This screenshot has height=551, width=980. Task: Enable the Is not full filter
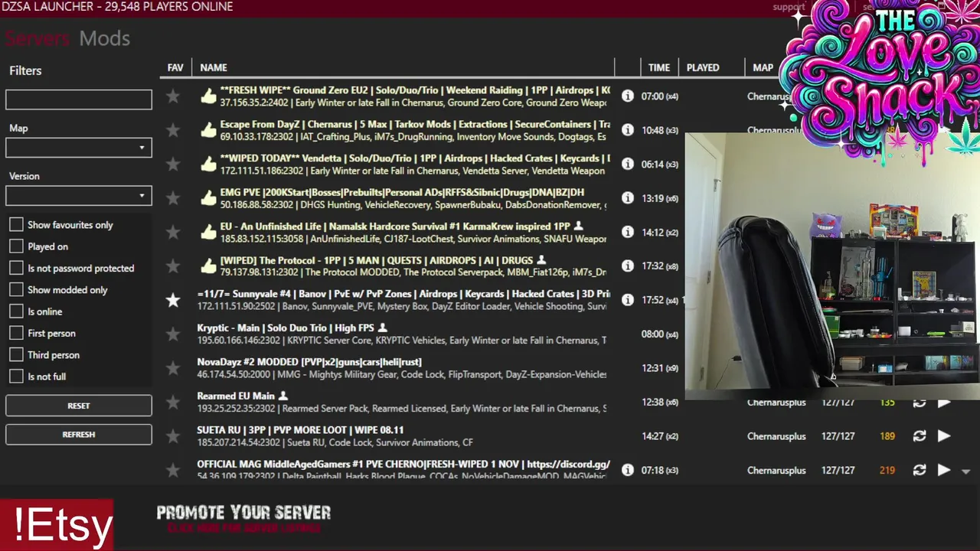pyautogui.click(x=16, y=377)
